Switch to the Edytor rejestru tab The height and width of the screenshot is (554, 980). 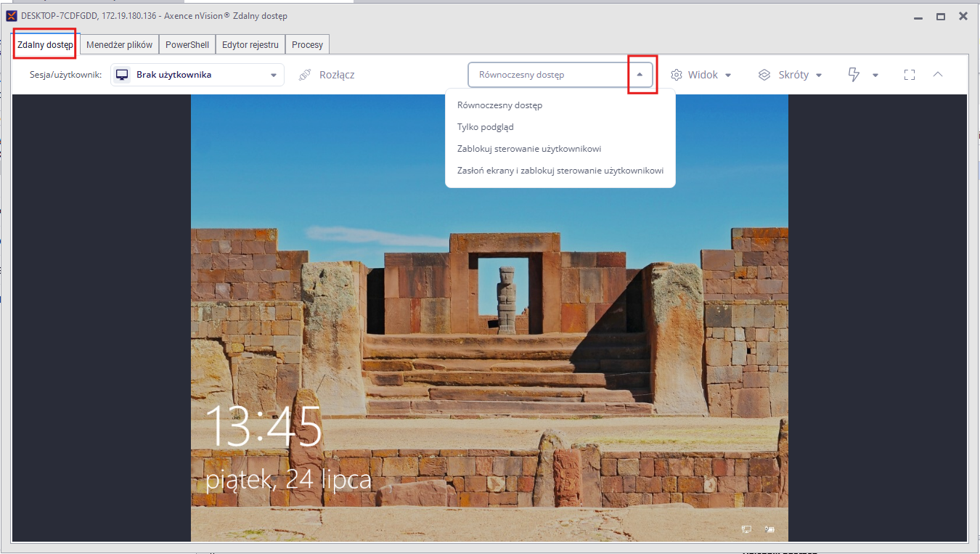250,45
